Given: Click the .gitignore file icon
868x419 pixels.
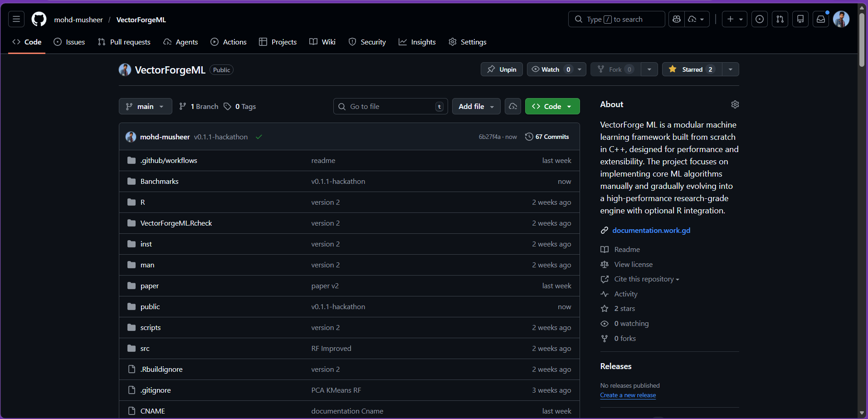Looking at the screenshot, I should (x=132, y=390).
